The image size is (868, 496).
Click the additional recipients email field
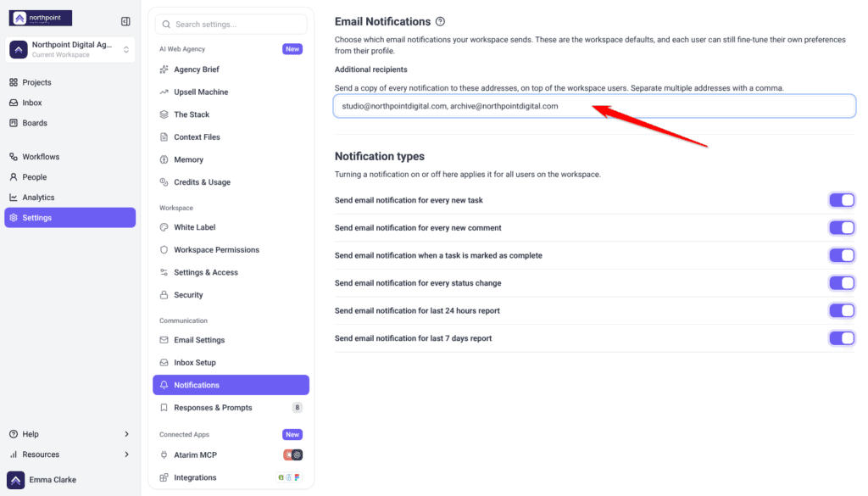pyautogui.click(x=594, y=106)
